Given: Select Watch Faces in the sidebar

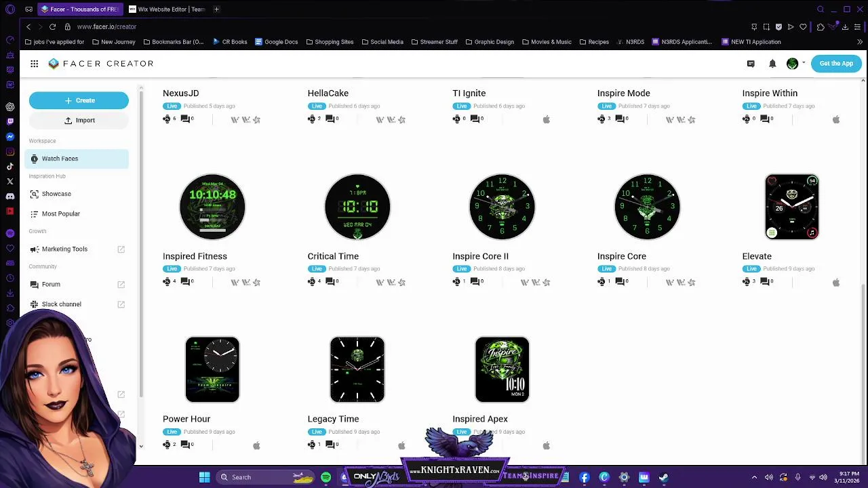Looking at the screenshot, I should click(77, 159).
